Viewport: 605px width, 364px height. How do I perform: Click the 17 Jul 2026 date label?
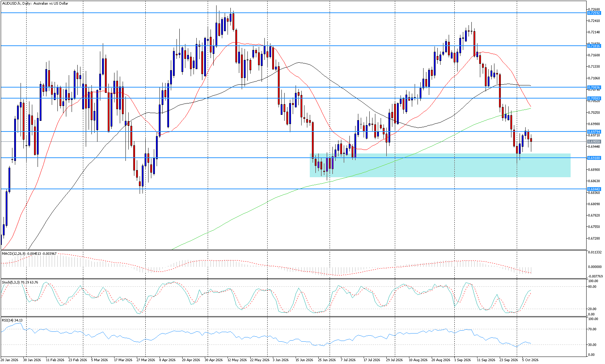coord(371,360)
